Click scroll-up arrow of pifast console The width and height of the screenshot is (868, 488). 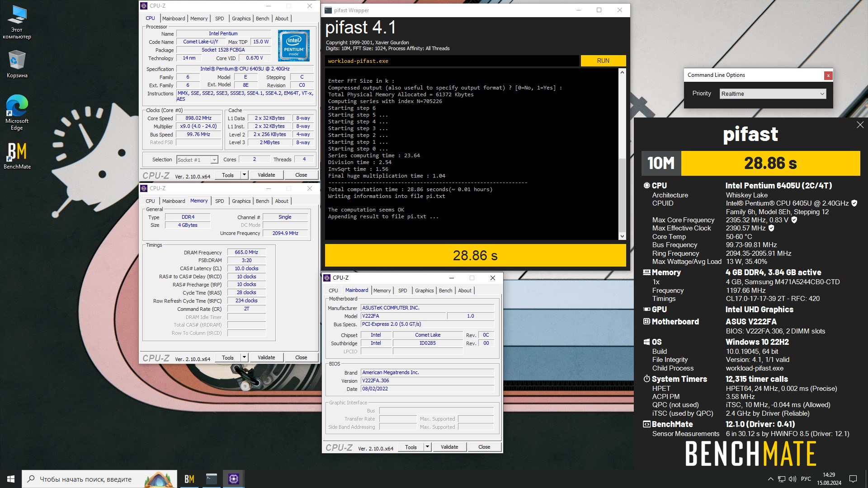coord(622,72)
